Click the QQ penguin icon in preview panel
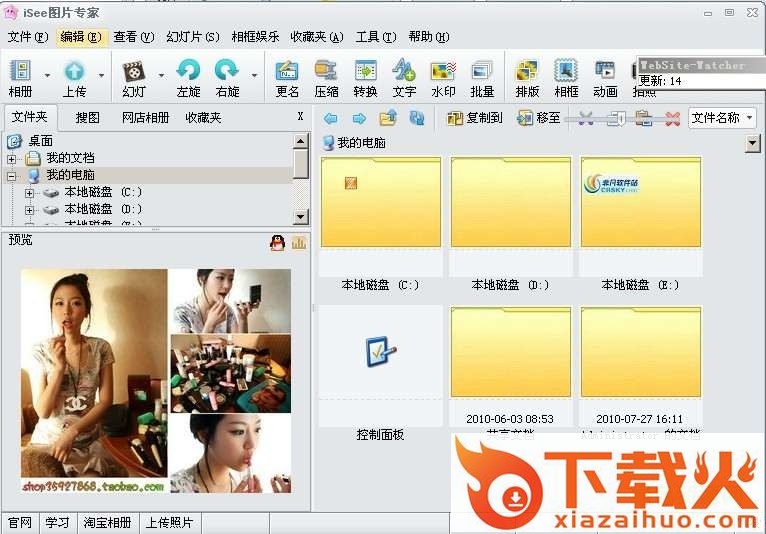The height and width of the screenshot is (534, 766). pyautogui.click(x=277, y=242)
